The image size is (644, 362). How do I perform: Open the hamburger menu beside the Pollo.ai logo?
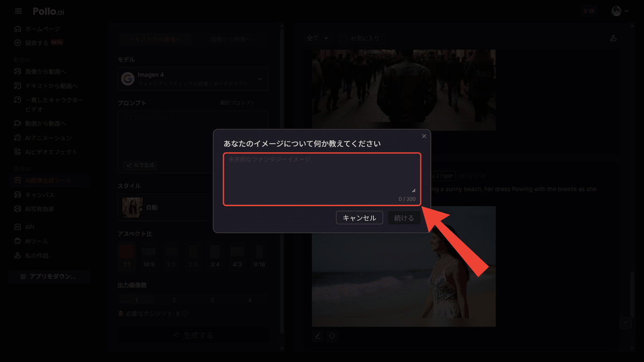point(19,11)
